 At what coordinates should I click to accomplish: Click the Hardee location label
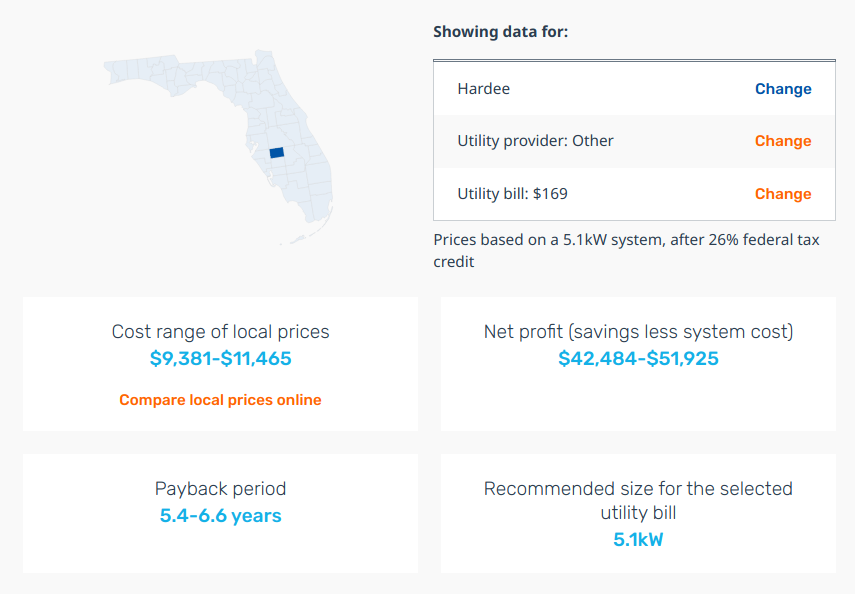tap(483, 89)
